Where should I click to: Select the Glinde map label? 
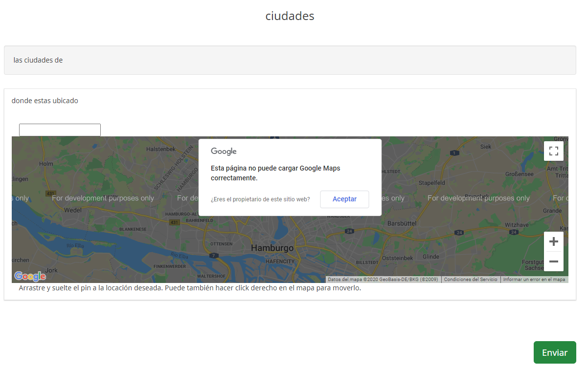(431, 257)
